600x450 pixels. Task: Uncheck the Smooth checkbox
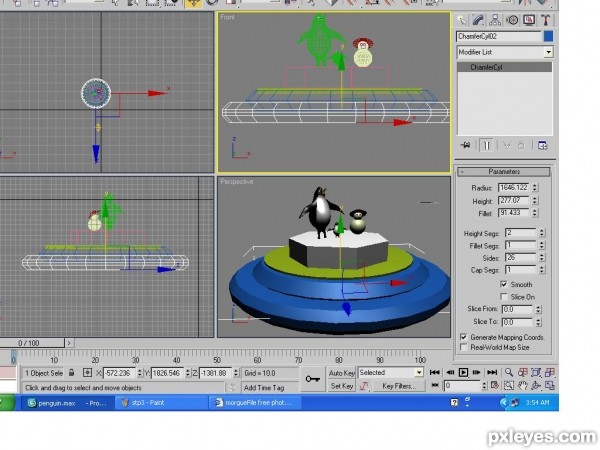pos(504,284)
